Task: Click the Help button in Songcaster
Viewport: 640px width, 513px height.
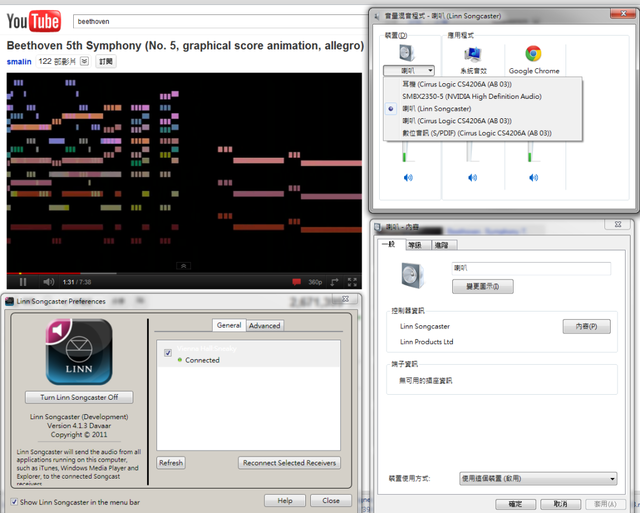Action: tap(285, 500)
